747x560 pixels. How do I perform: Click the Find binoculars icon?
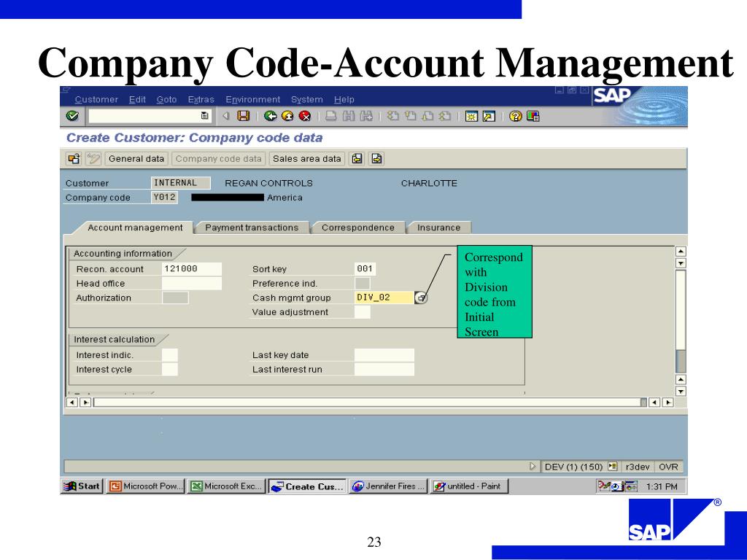pyautogui.click(x=349, y=116)
